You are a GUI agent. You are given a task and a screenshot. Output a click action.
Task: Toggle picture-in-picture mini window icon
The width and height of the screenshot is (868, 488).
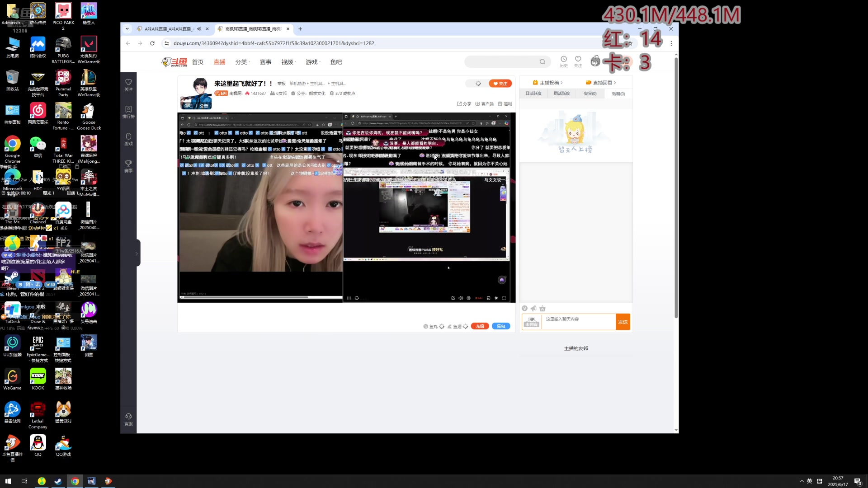tap(488, 298)
